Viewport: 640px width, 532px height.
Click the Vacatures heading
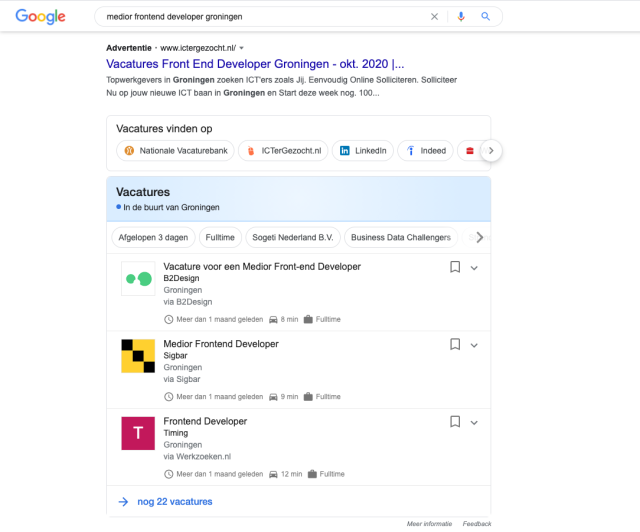pos(143,192)
